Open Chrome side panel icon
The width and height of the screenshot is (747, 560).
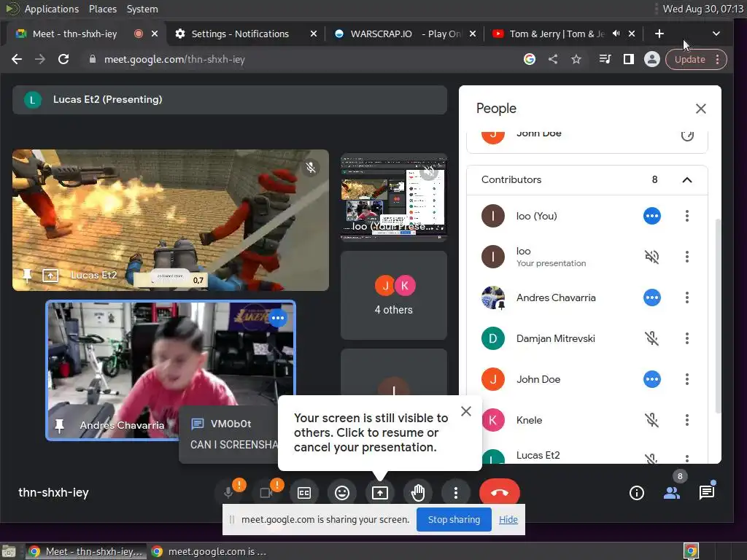(628, 59)
